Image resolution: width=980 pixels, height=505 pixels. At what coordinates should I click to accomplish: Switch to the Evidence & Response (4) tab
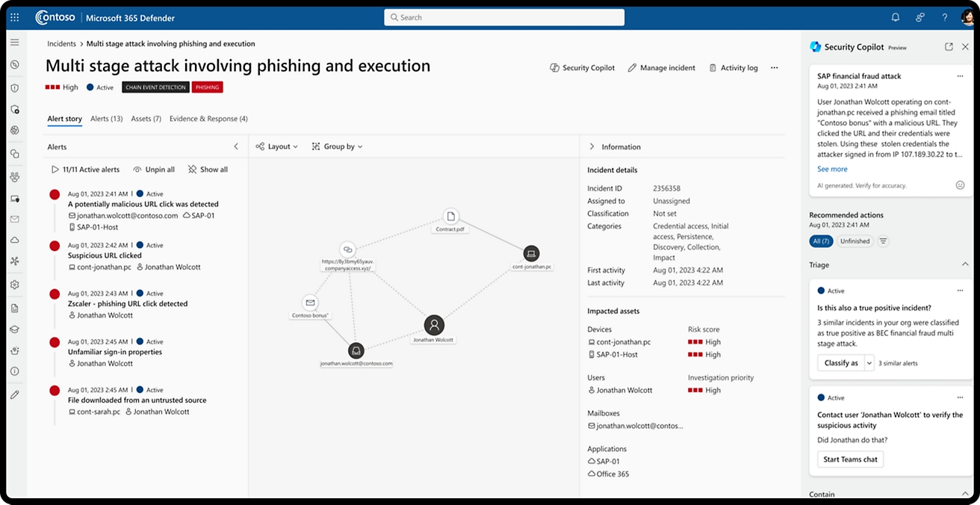(x=208, y=119)
